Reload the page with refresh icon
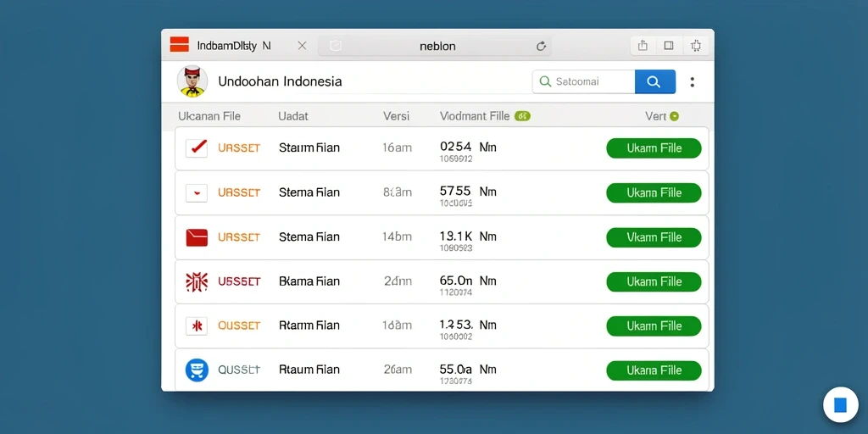 point(541,47)
